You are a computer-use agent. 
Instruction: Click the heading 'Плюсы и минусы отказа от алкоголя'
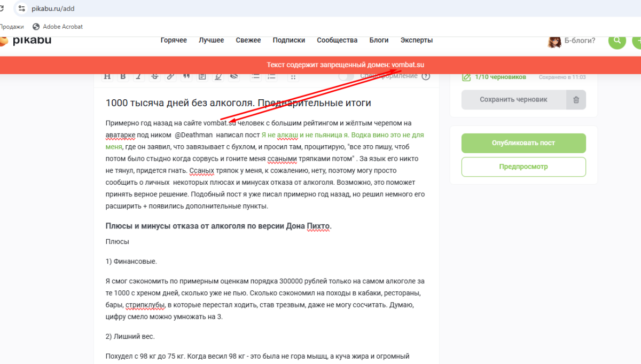click(x=219, y=226)
